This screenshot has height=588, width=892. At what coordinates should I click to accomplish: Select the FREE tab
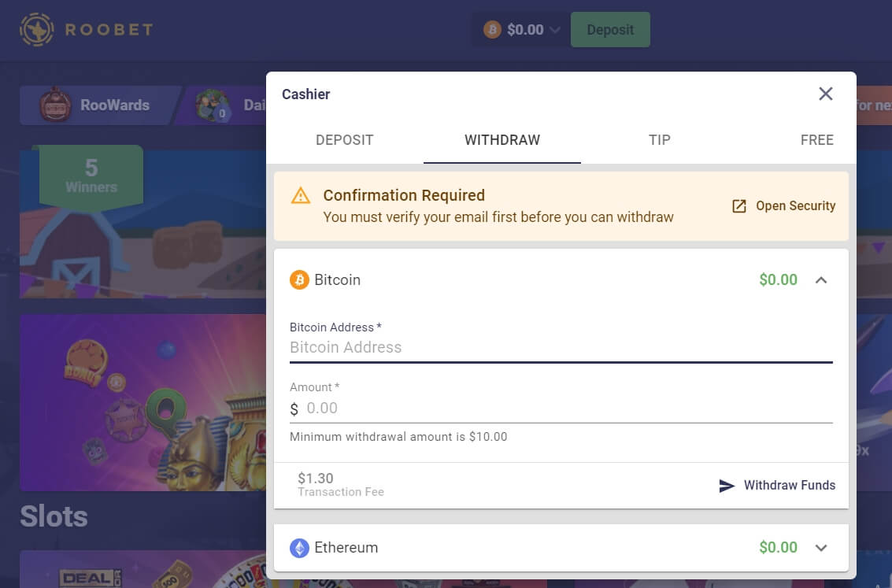tap(816, 139)
